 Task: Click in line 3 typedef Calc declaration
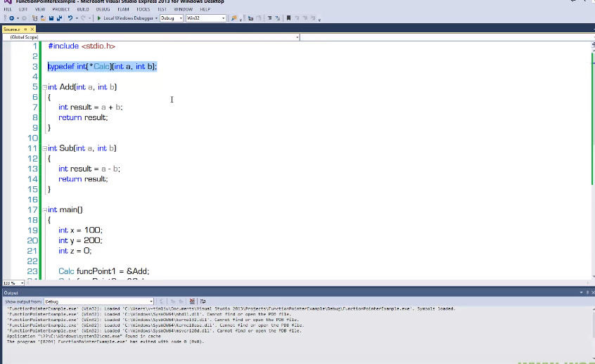click(103, 66)
